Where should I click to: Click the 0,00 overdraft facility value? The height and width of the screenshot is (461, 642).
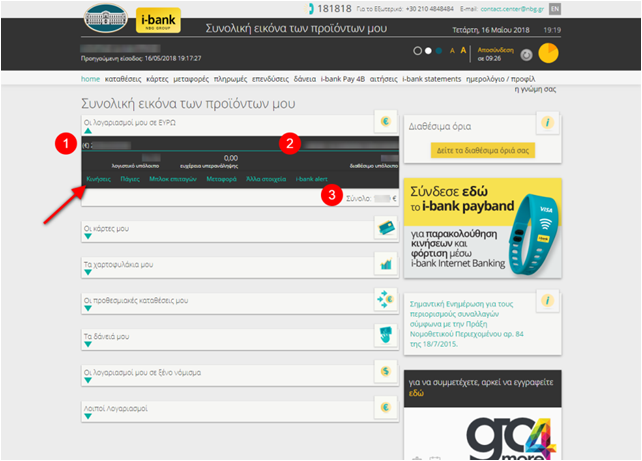(231, 158)
